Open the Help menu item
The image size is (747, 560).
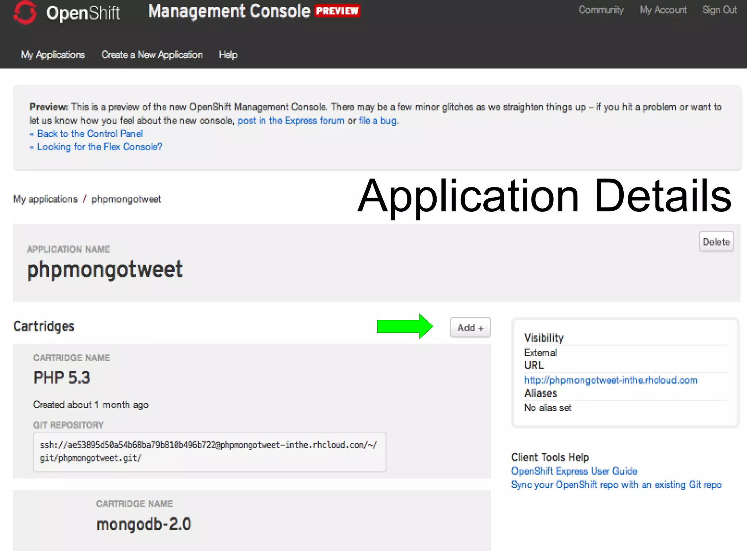pyautogui.click(x=228, y=55)
